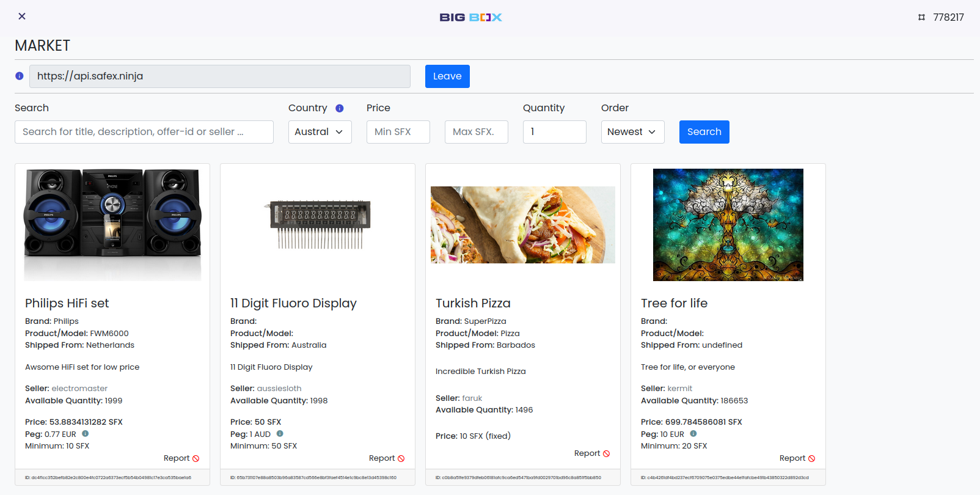
Task: Report the 11 Digit Fluoro Display offer
Action: 387,458
